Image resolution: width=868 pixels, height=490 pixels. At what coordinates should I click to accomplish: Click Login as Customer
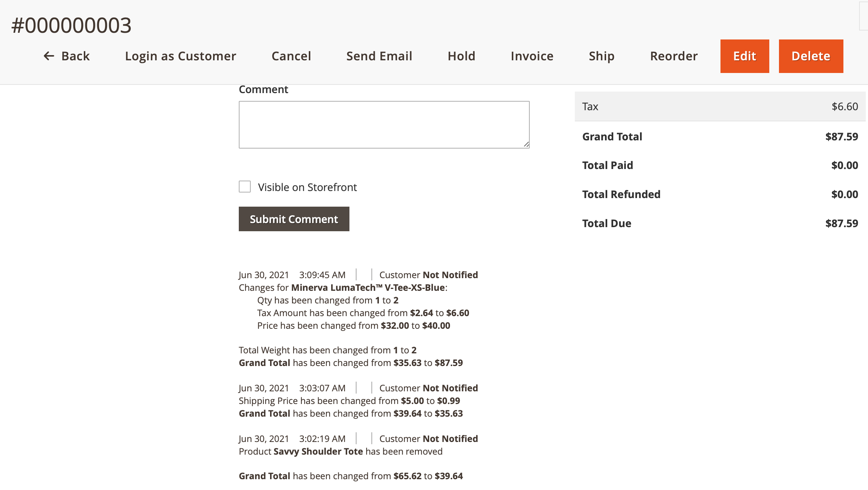(181, 56)
